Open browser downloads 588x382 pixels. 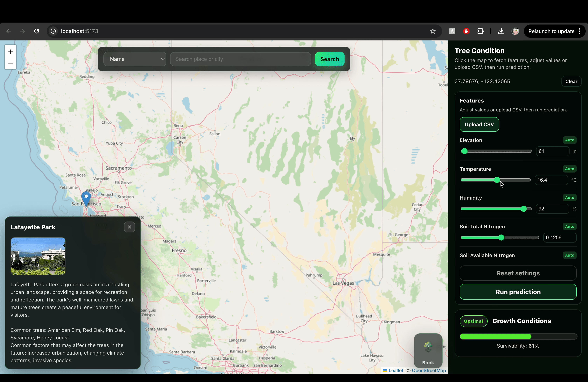[501, 31]
